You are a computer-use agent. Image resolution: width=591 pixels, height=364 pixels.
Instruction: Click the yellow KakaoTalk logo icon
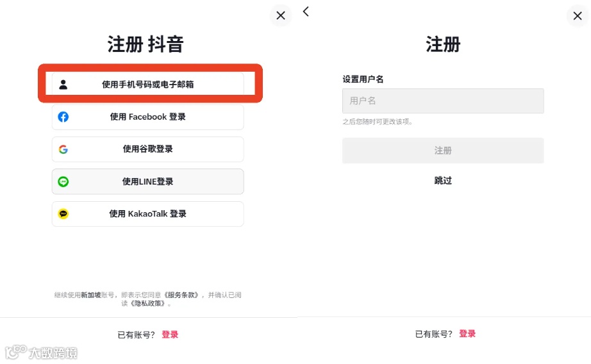click(x=63, y=214)
